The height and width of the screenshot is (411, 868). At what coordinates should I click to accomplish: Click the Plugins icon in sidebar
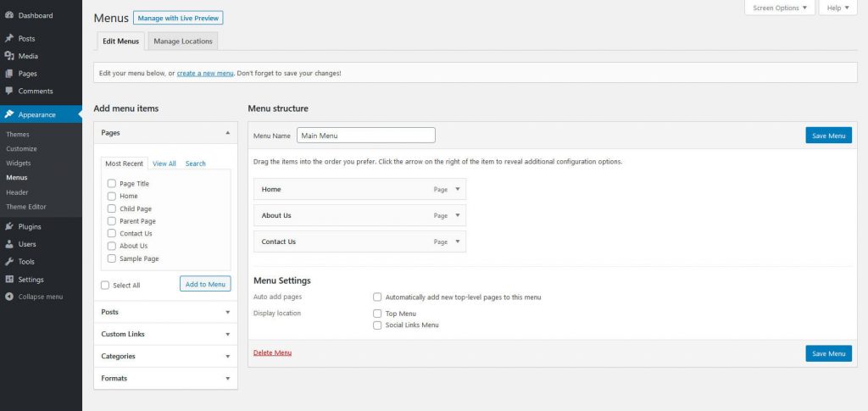pos(8,226)
